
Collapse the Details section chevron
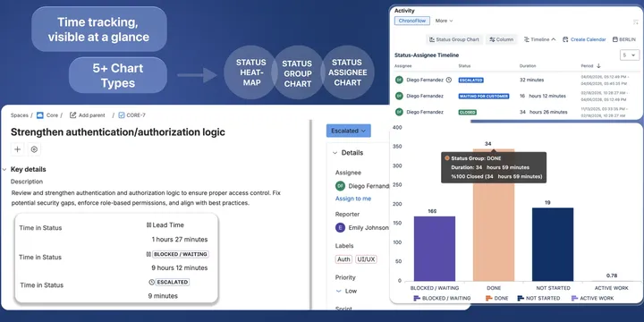(x=335, y=153)
